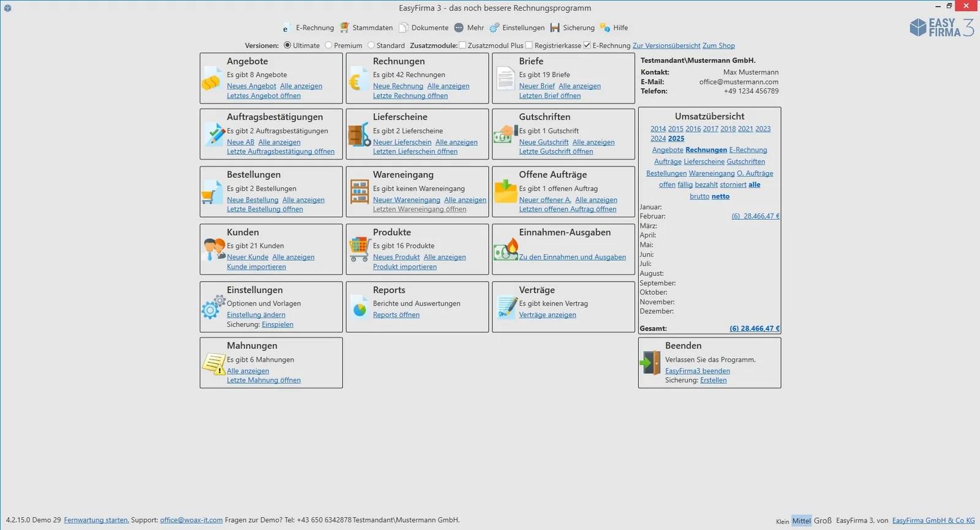Show Lieferscheine in Umsatzübersicht
980x530 pixels.
coord(704,162)
